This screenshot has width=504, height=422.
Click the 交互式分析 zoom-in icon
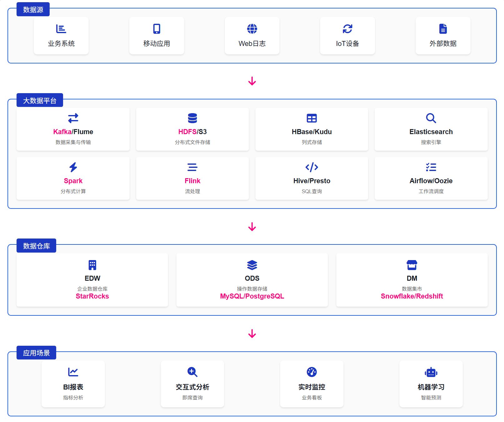[192, 372]
